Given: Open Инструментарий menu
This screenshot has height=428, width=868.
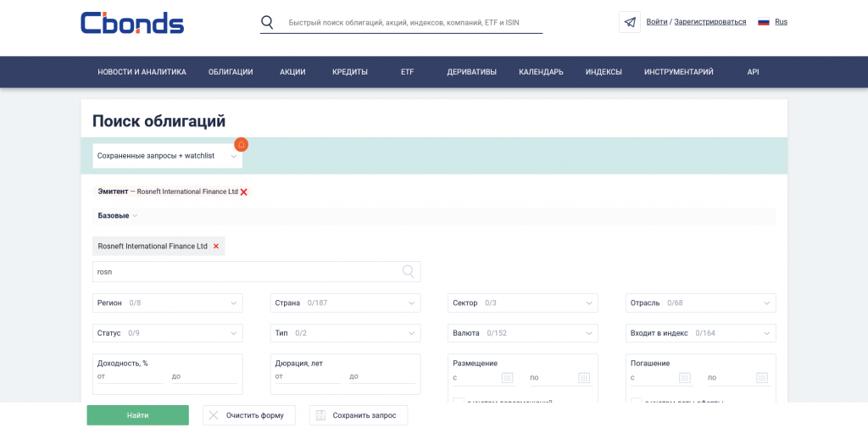Looking at the screenshot, I should pos(679,72).
